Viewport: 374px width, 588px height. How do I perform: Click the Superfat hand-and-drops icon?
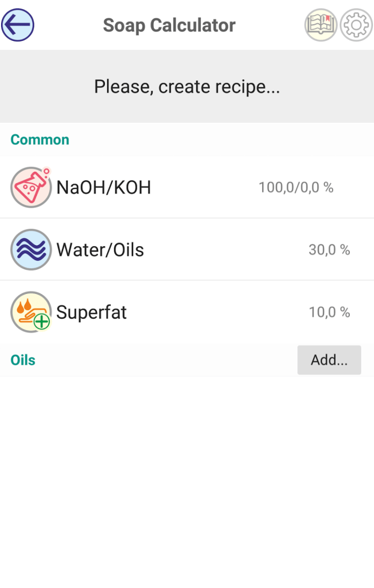click(x=31, y=312)
